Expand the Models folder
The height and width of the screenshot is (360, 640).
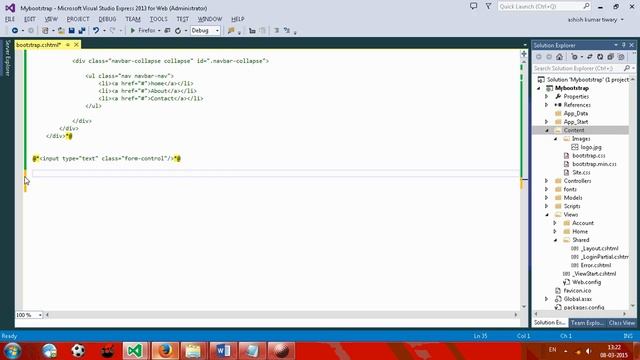pyautogui.click(x=547, y=198)
